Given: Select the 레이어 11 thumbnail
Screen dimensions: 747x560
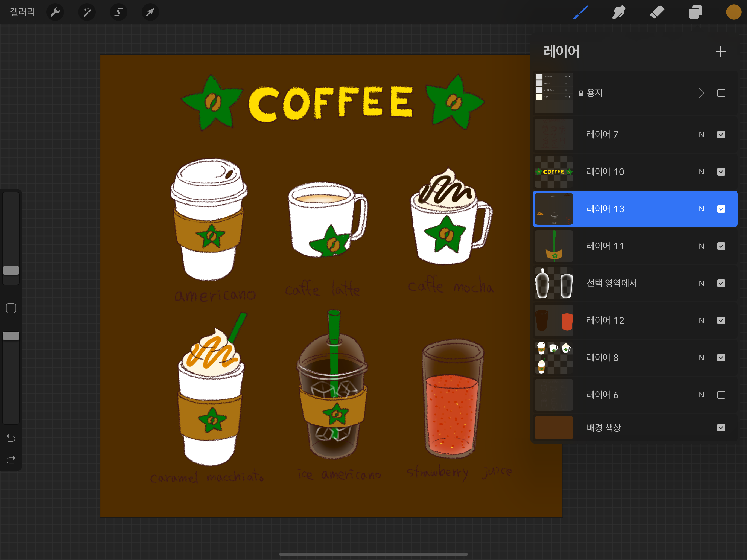Looking at the screenshot, I should pos(554,246).
